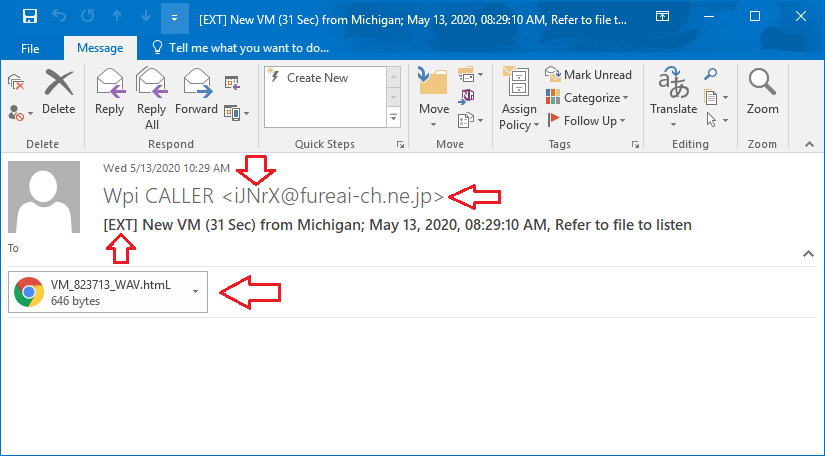Collapse the ribbon with the chevron
This screenshot has height=456, width=825.
point(809,144)
